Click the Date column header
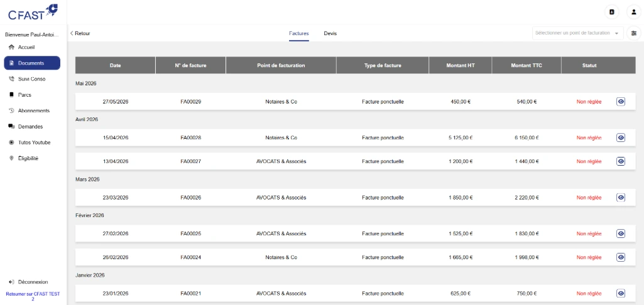644x305 pixels. pyautogui.click(x=116, y=65)
